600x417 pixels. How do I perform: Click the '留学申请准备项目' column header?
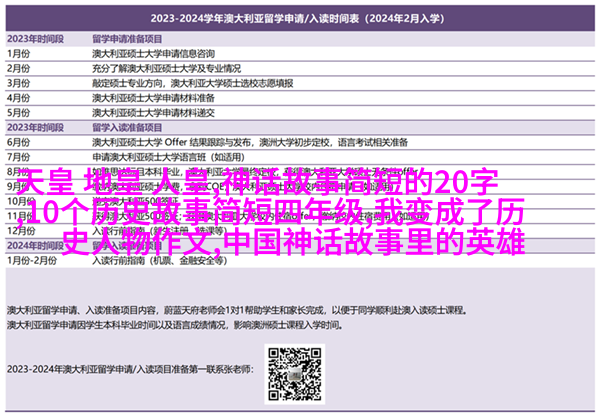[x=127, y=39]
